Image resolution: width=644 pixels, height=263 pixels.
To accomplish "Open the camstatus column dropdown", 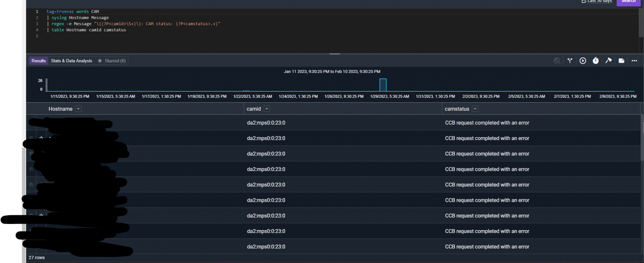I will coord(475,109).
